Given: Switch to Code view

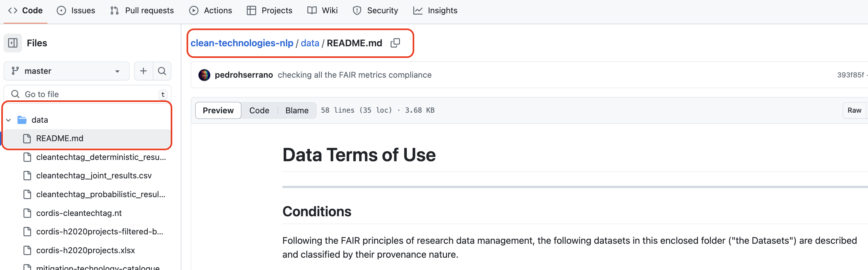Looking at the screenshot, I should pyautogui.click(x=259, y=110).
